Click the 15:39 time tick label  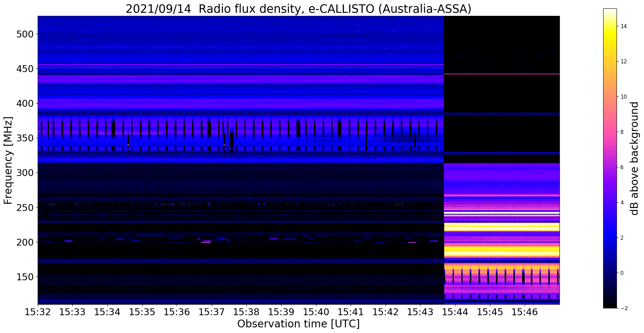[281, 312]
